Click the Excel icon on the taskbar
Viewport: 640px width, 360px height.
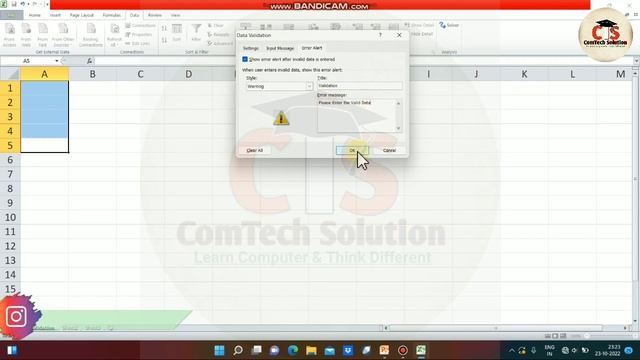click(421, 350)
